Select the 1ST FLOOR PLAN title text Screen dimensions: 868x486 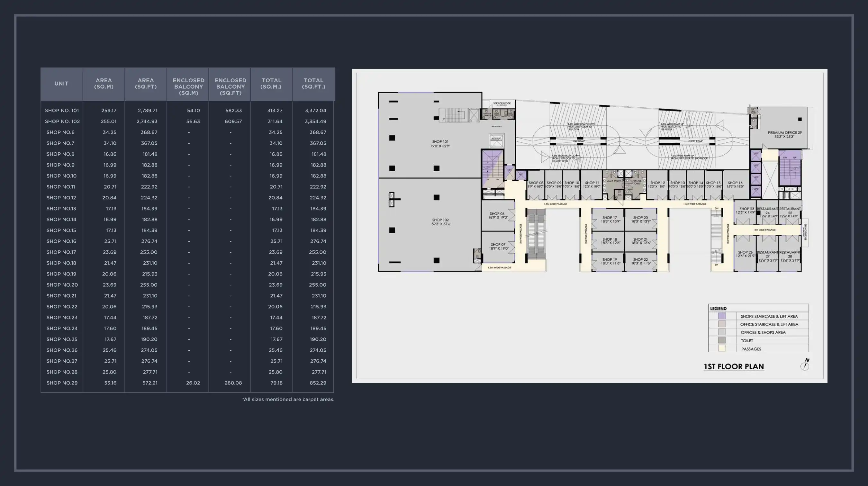point(735,366)
